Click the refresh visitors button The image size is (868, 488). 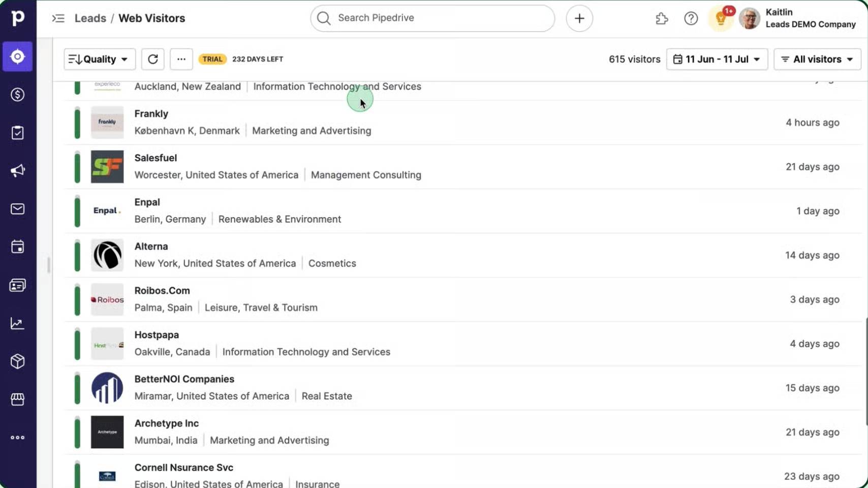(x=153, y=59)
